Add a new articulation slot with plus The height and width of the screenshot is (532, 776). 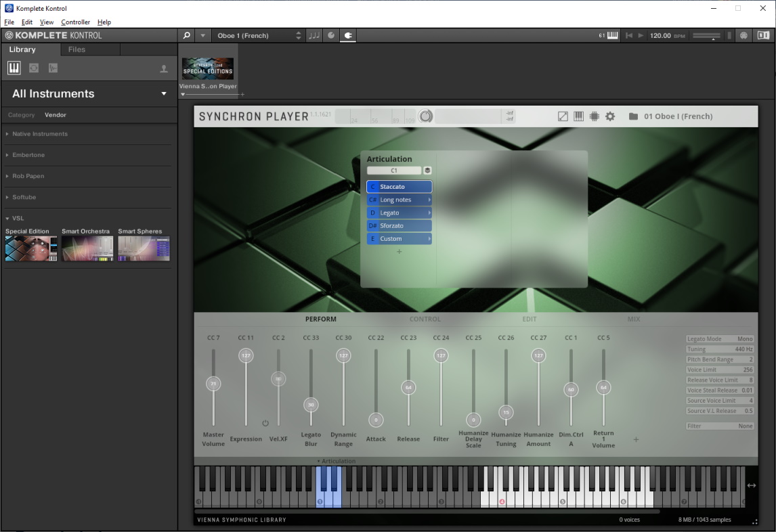(x=400, y=252)
